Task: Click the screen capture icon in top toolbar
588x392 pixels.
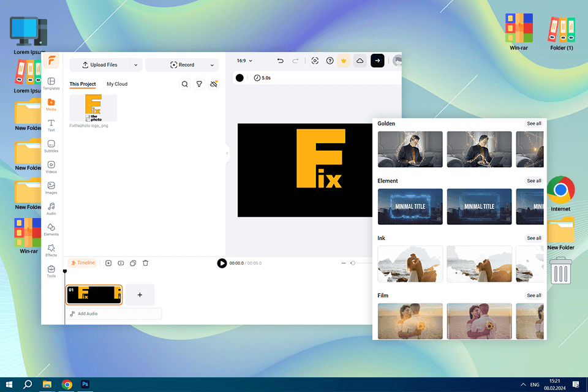Action: click(315, 61)
